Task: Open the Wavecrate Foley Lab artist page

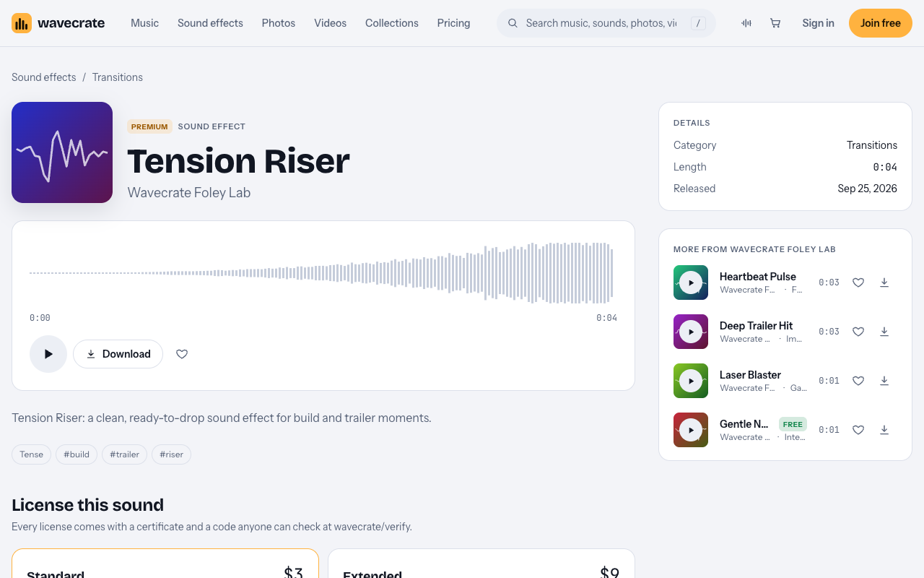Action: click(x=189, y=193)
